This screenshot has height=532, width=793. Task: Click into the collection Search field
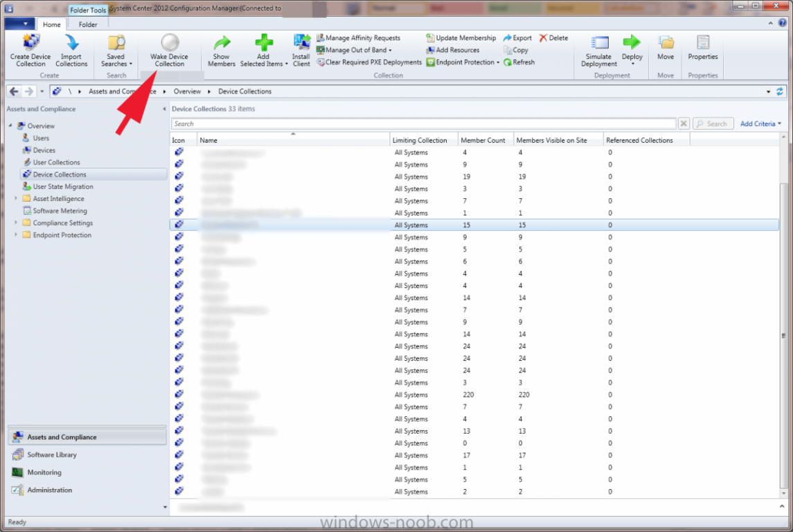pos(423,124)
